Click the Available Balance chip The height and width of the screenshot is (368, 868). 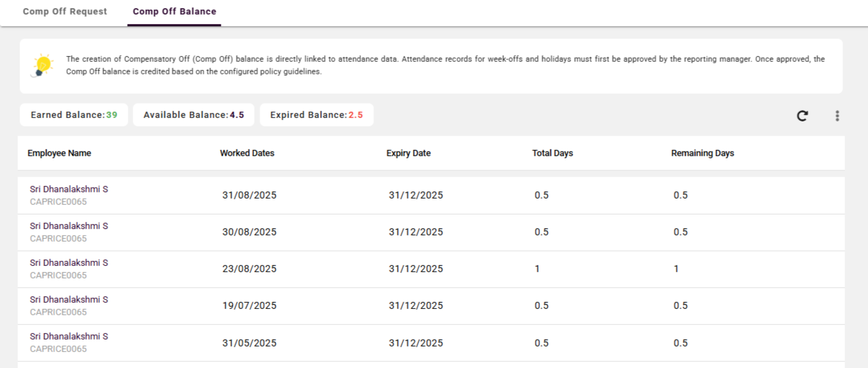194,115
